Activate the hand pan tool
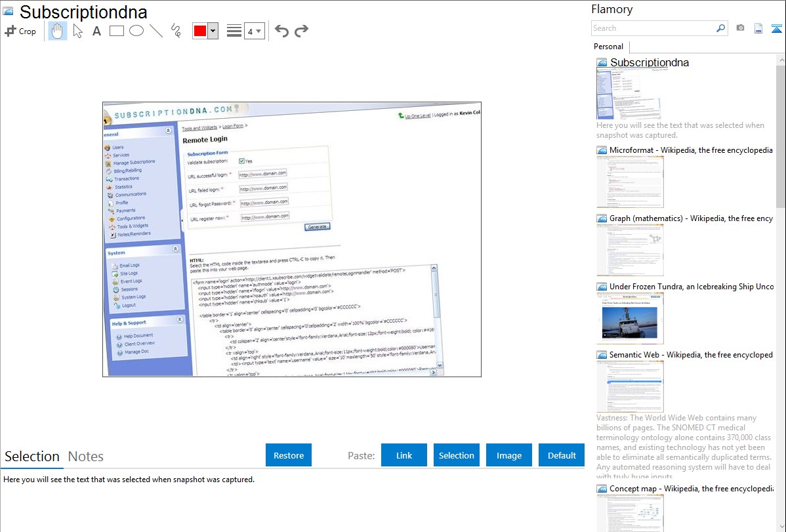The width and height of the screenshot is (786, 532). tap(57, 31)
